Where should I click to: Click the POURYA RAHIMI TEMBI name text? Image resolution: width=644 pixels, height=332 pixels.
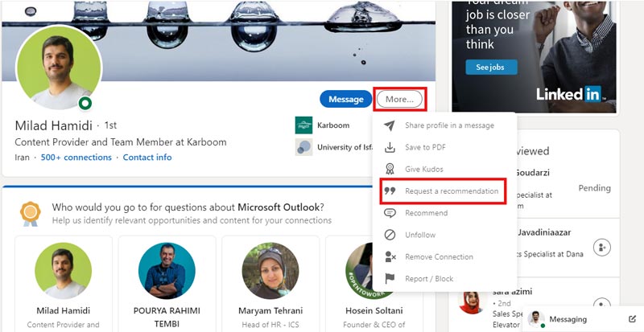pos(167,318)
